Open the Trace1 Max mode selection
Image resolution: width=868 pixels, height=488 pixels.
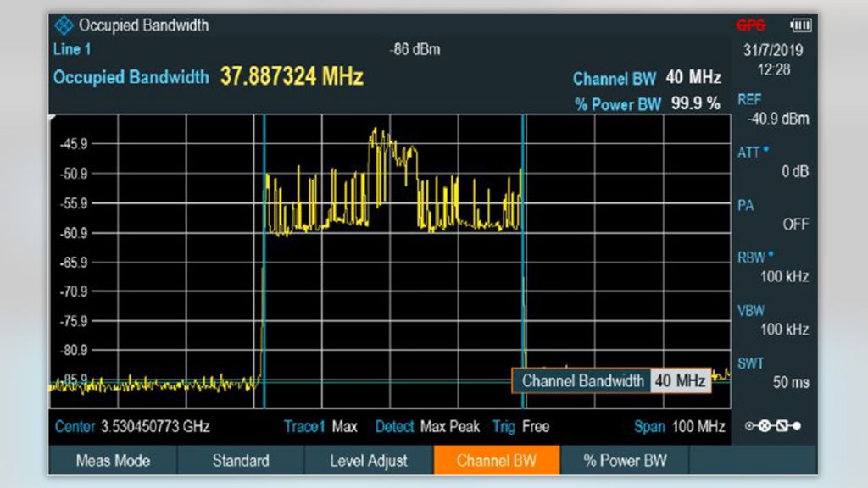(x=320, y=427)
